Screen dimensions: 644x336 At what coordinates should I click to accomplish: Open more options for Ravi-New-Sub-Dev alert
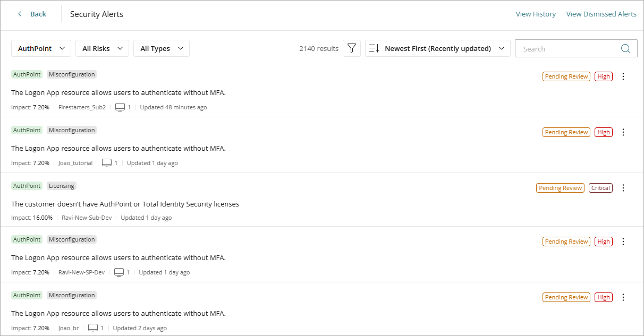(x=623, y=188)
